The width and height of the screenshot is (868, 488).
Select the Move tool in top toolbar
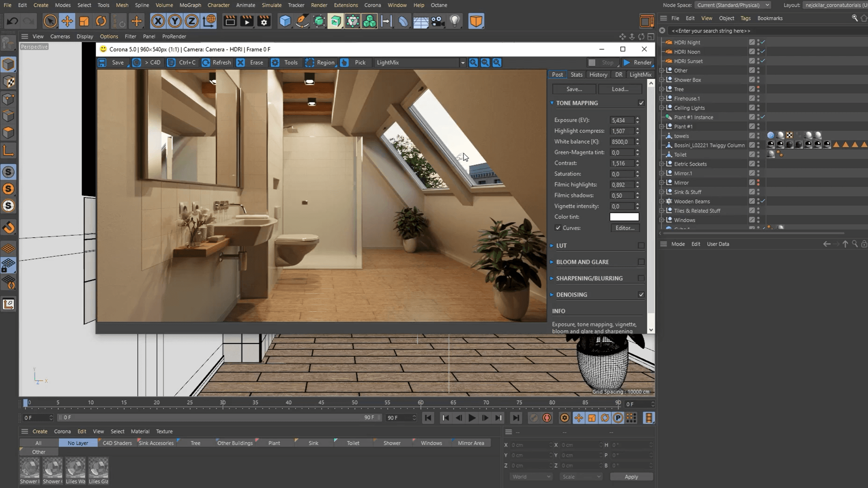pyautogui.click(x=67, y=21)
